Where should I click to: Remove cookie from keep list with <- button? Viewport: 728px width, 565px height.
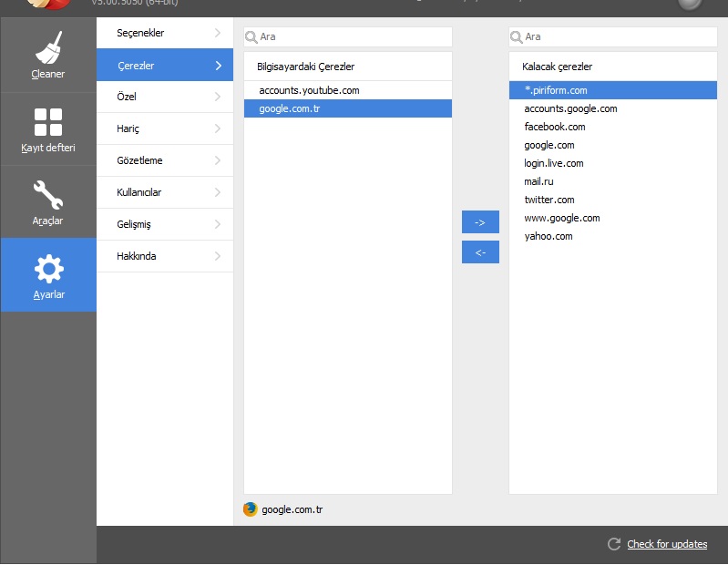coord(480,252)
